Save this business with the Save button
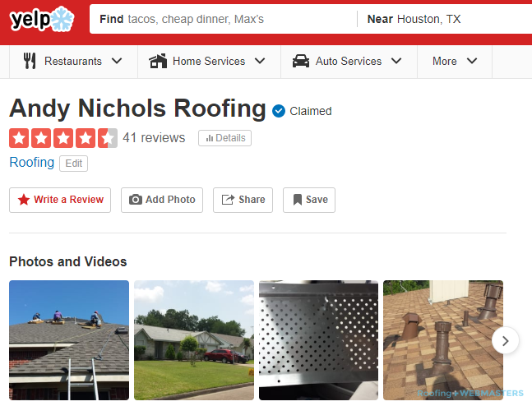Viewport: 532px width, 406px height. coord(309,200)
